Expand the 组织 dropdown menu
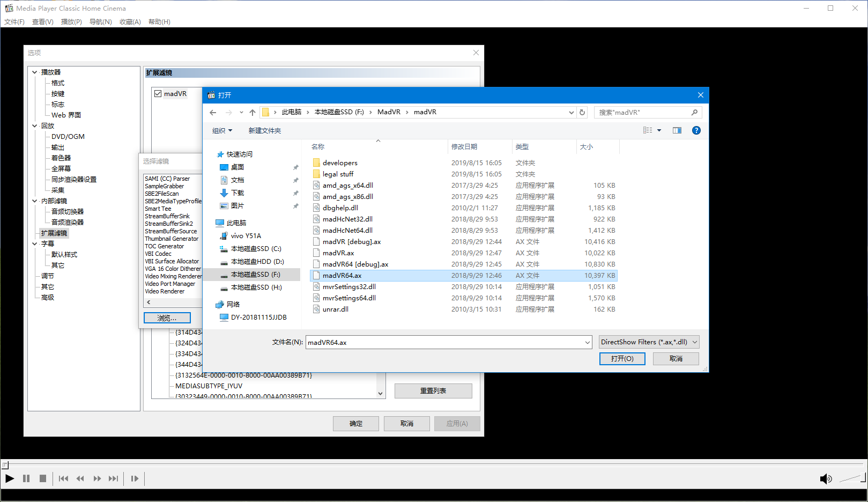Viewport: 868px width, 502px height. pos(222,131)
